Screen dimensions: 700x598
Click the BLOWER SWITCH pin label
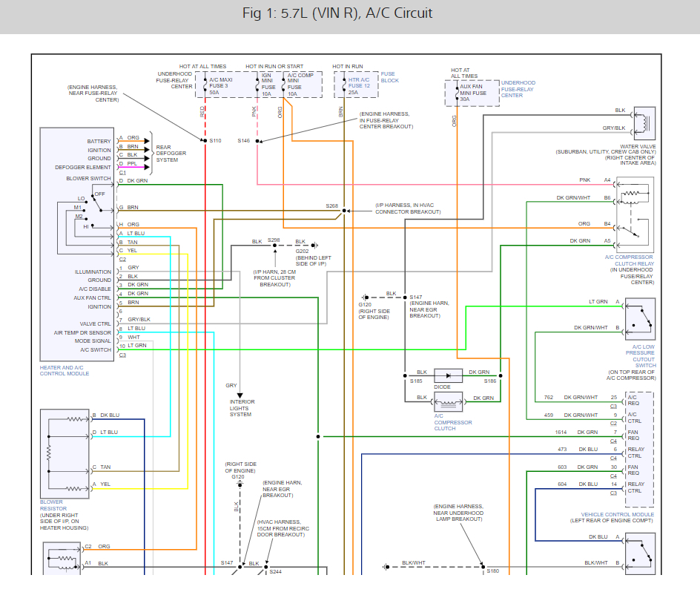[88, 179]
